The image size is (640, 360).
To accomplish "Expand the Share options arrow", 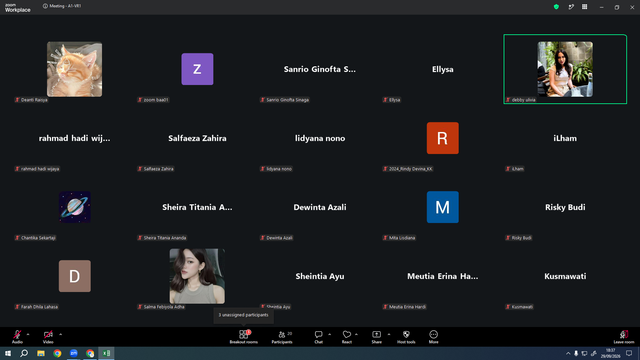I will [x=389, y=334].
